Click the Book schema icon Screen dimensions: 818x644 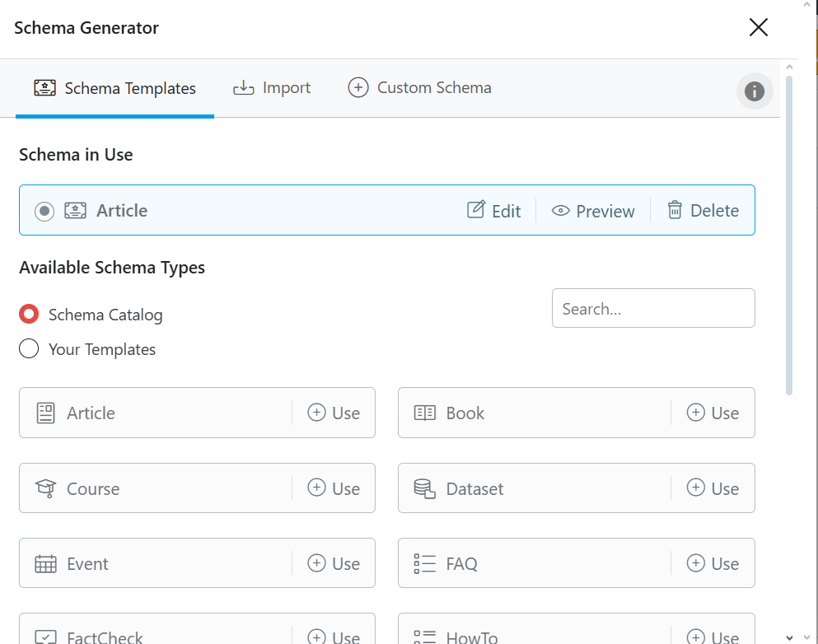(424, 413)
